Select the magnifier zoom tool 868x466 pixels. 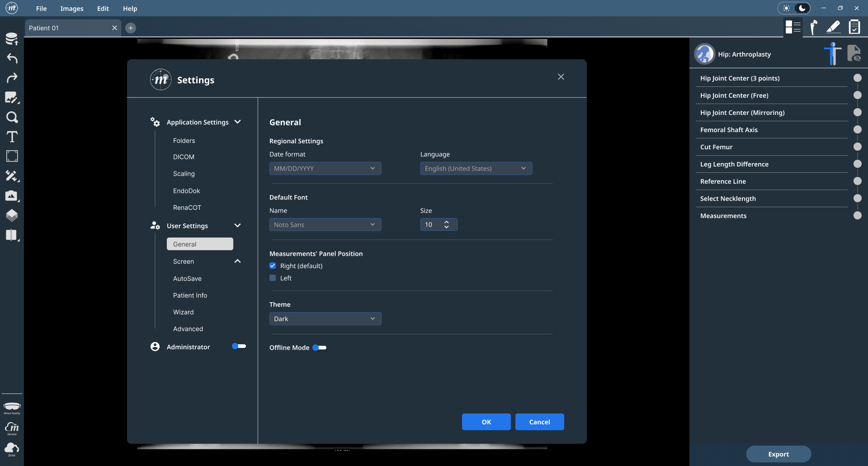point(12,117)
